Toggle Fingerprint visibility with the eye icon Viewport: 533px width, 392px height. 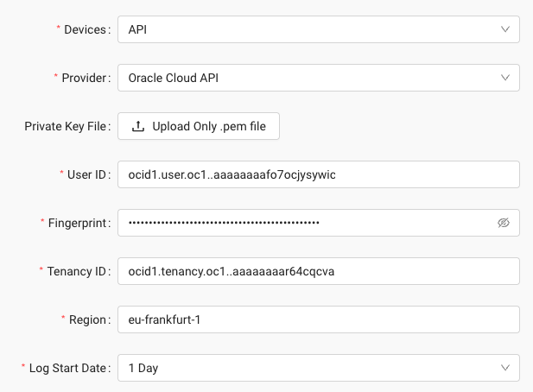tap(504, 223)
